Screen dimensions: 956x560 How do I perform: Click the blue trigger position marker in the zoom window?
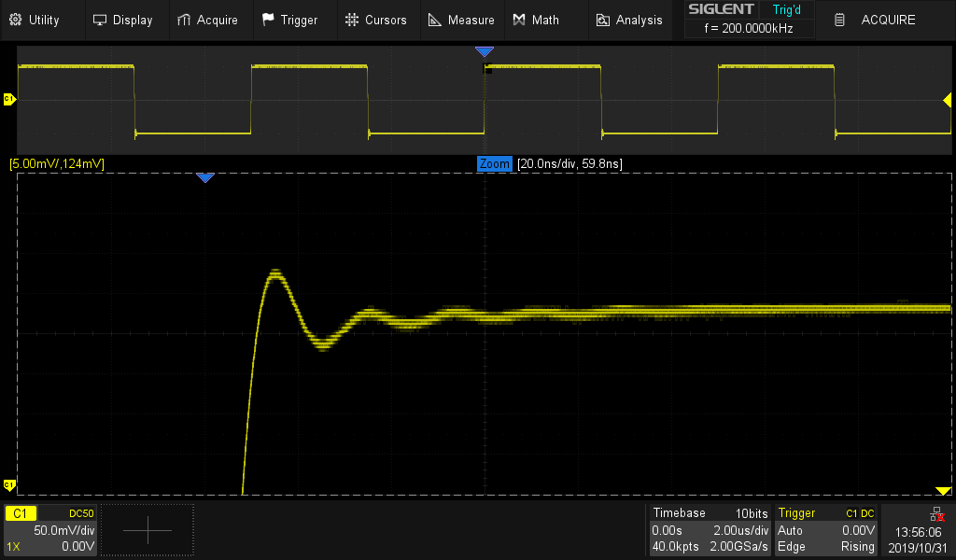pyautogui.click(x=204, y=177)
